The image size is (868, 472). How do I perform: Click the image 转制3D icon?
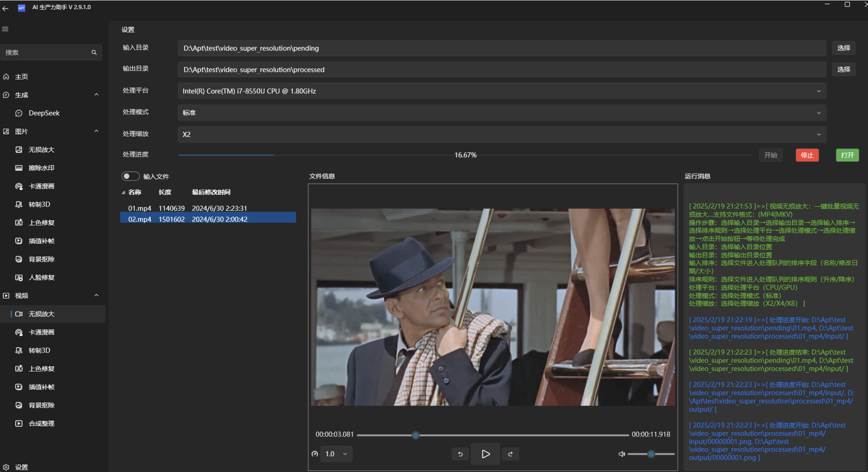[x=19, y=204]
